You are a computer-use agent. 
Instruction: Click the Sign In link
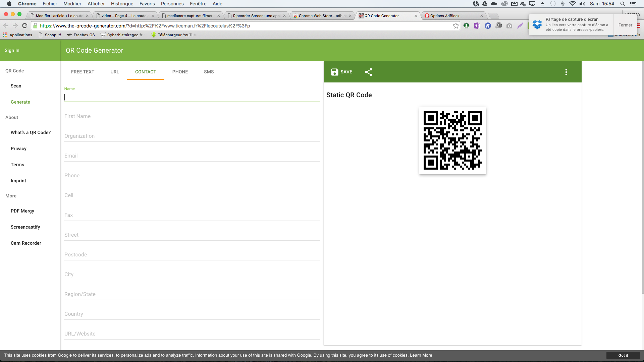coord(12,50)
